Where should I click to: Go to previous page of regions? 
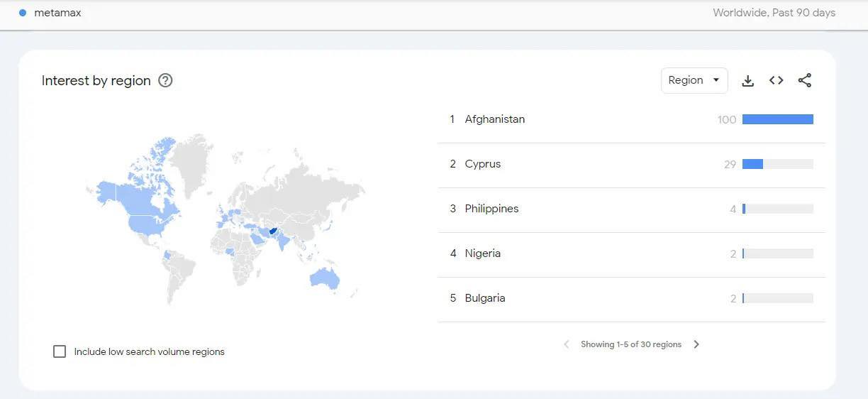(x=566, y=344)
